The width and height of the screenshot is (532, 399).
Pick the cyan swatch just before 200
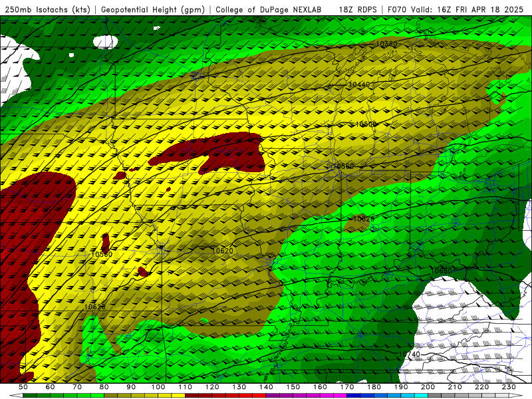[421, 396]
